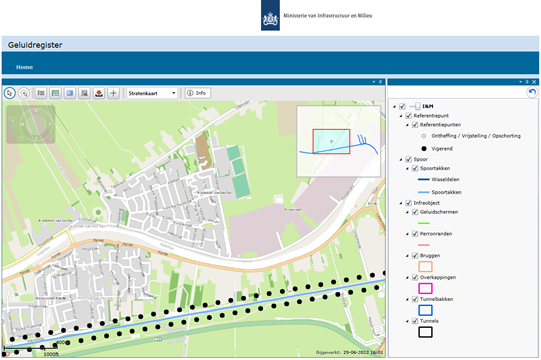Close the legend panel with the X
541x360 pixels.
point(534,82)
